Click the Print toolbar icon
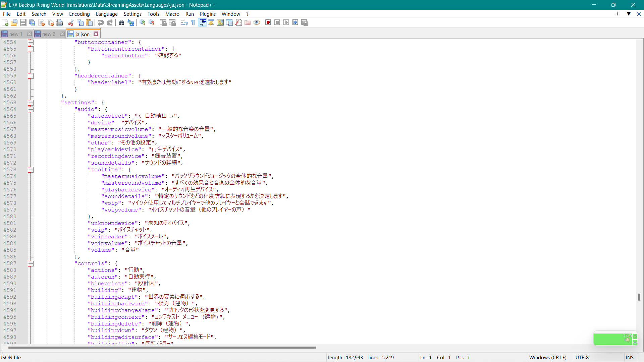Image resolution: width=644 pixels, height=362 pixels. [x=59, y=22]
